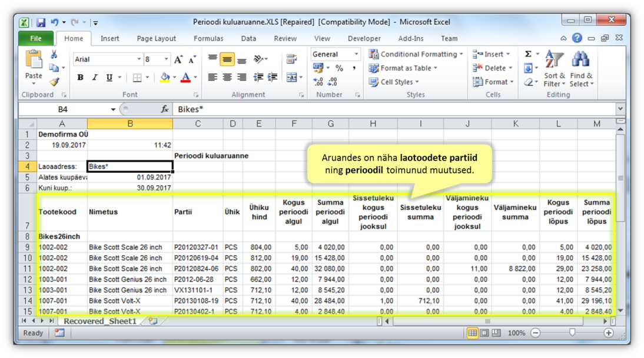Apply Percent Style format

339,68
